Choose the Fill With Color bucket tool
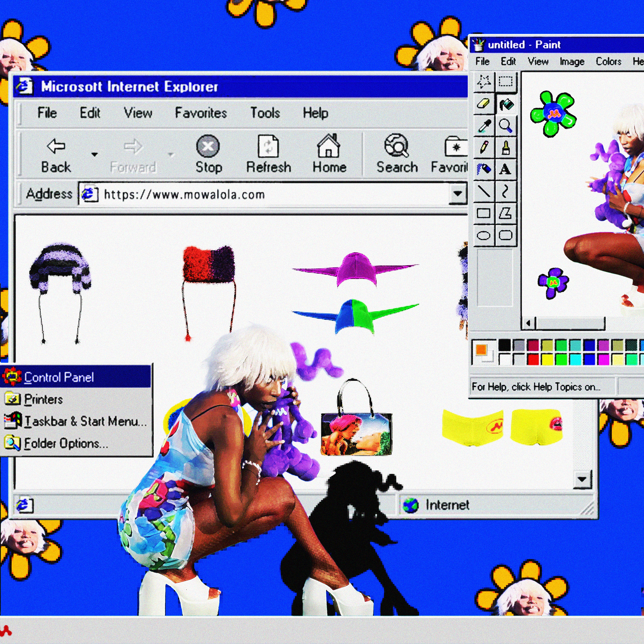Viewport: 644px width, 644px height. click(x=506, y=104)
